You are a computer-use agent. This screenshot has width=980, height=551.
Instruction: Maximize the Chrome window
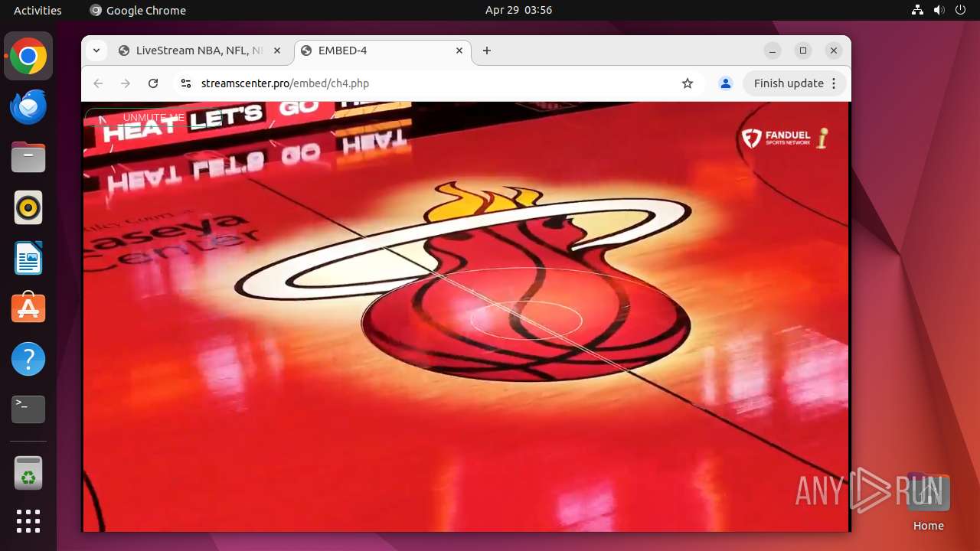pyautogui.click(x=803, y=51)
